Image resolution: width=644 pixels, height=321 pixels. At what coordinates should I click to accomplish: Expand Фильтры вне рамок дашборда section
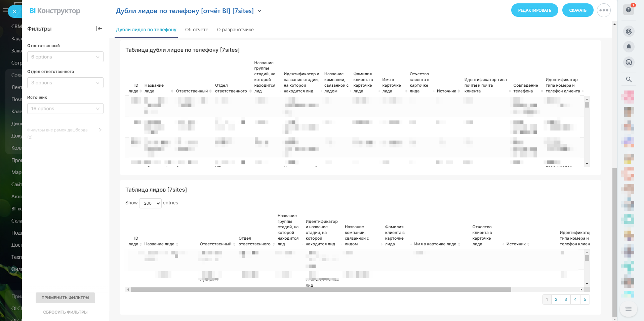[x=100, y=130]
